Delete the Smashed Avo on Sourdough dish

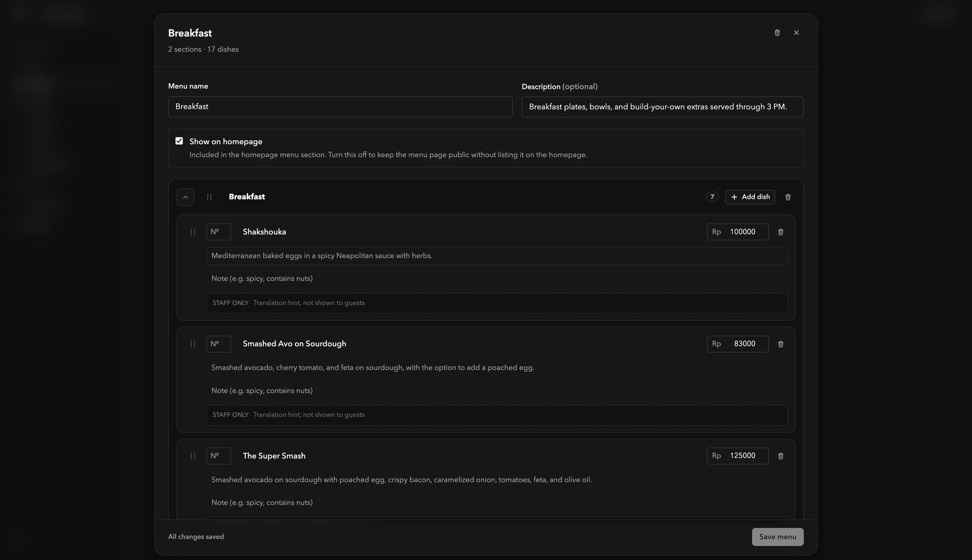pos(780,344)
